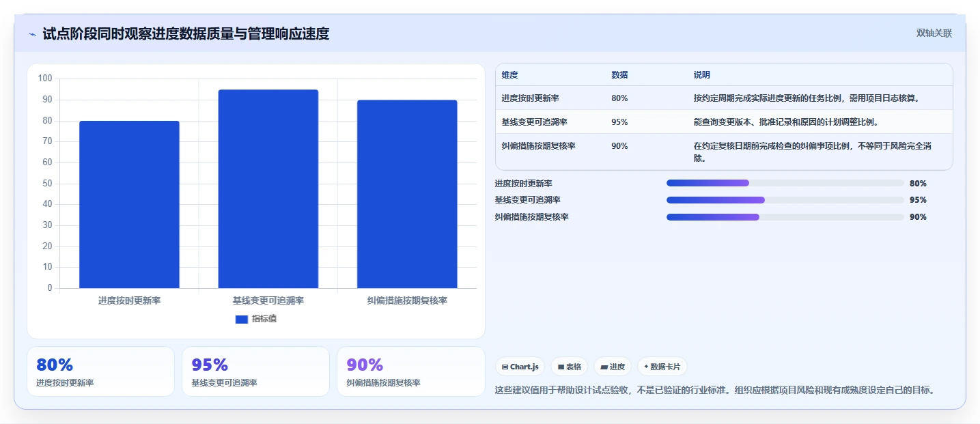Click 纠偏措施按期复核率 in the table's third row
Viewport: 980px width, 424px height.
tap(538, 146)
